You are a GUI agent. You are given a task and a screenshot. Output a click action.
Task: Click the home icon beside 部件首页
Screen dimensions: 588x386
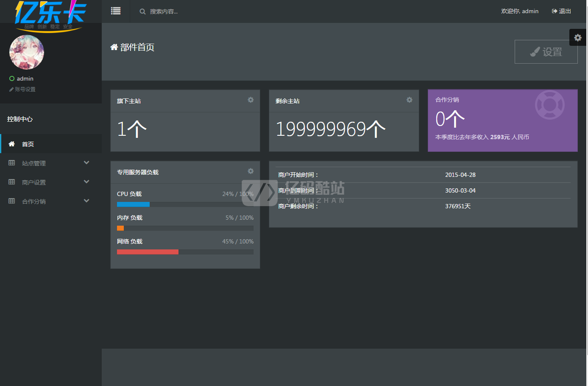tap(114, 47)
